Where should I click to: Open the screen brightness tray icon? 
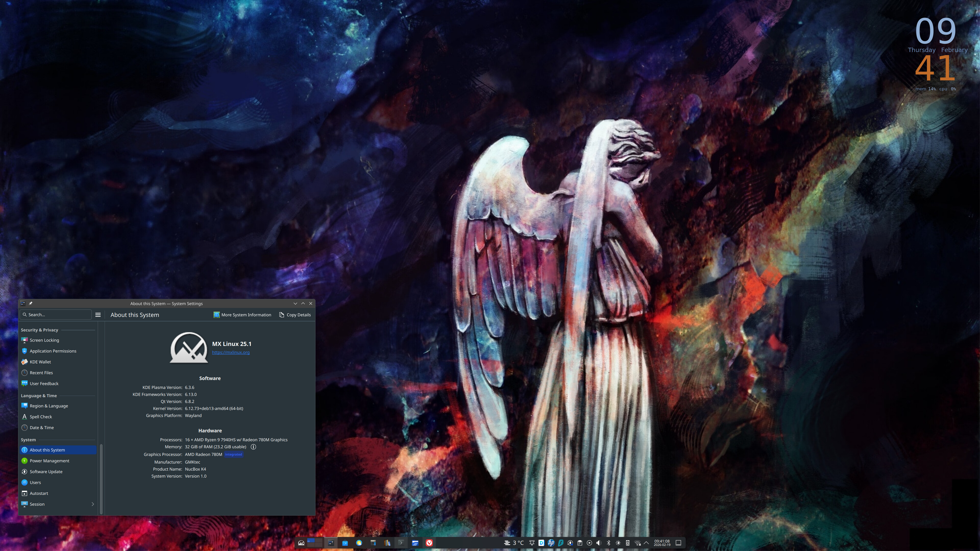pyautogui.click(x=618, y=543)
